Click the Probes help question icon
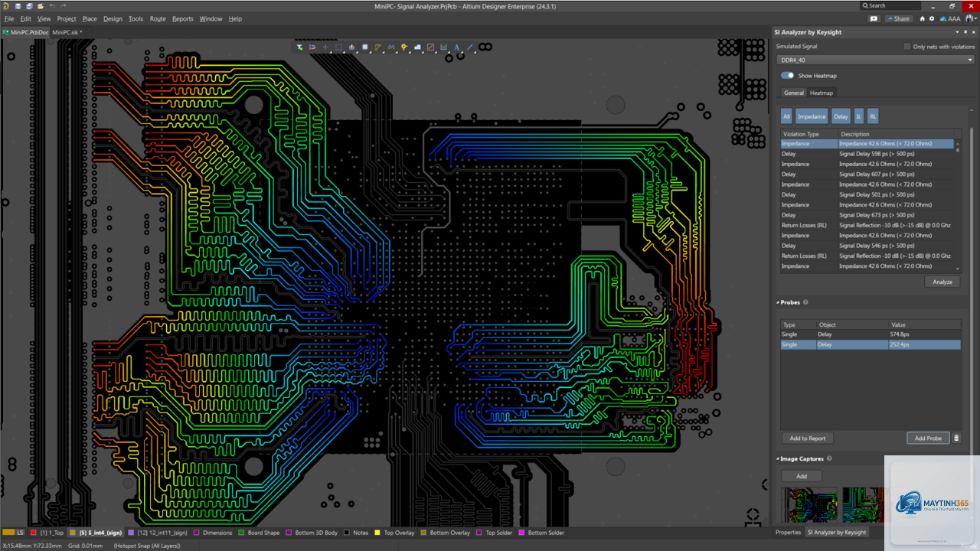The image size is (980, 551). click(x=805, y=302)
